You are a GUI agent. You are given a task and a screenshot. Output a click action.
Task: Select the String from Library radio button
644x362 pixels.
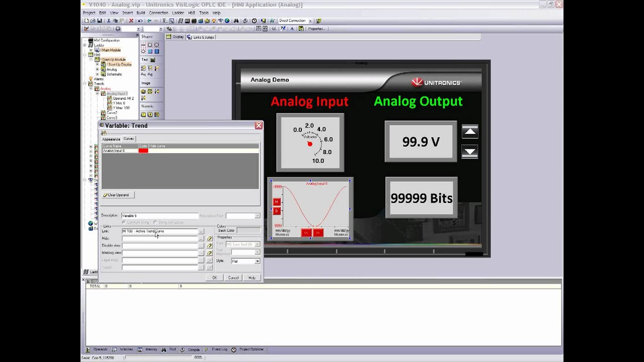click(155, 222)
